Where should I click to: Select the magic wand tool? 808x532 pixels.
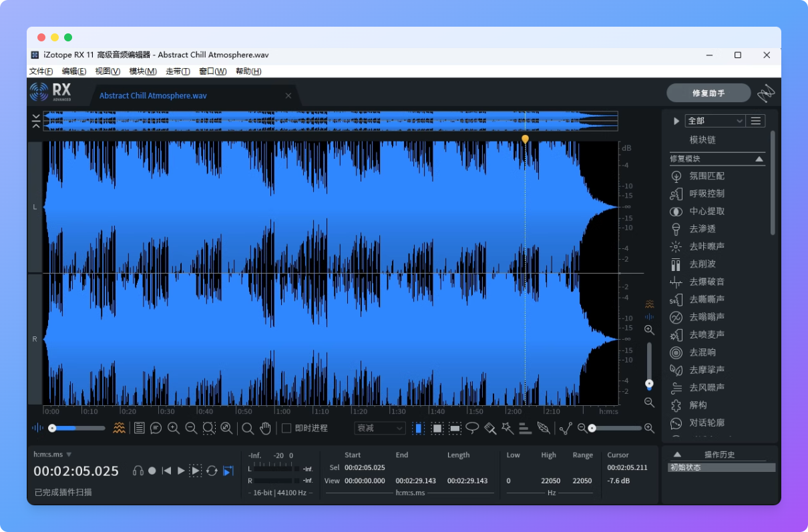(508, 428)
